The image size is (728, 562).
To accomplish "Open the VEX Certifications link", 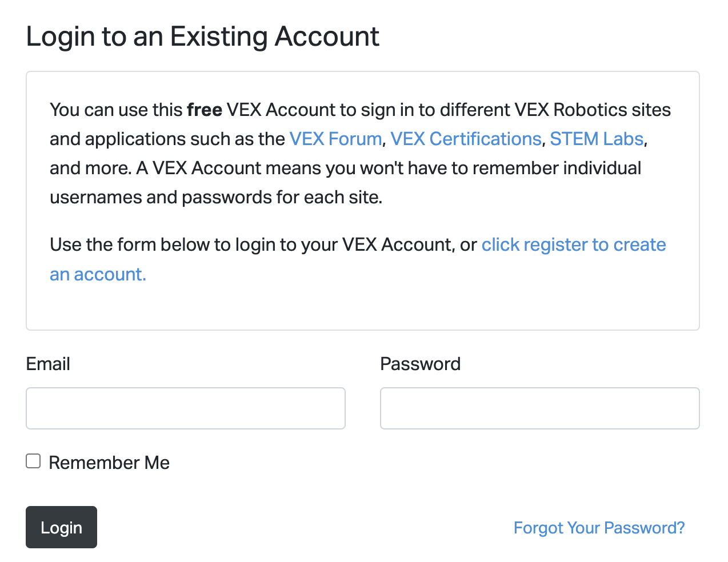I will 466,139.
